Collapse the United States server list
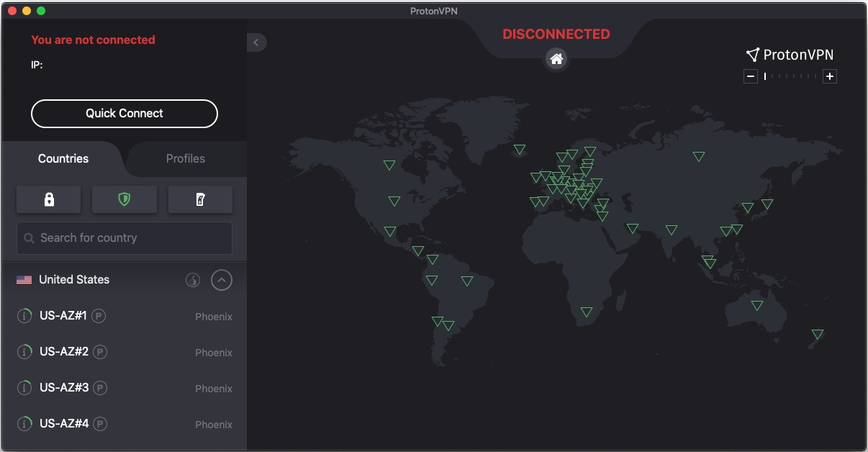 (222, 280)
